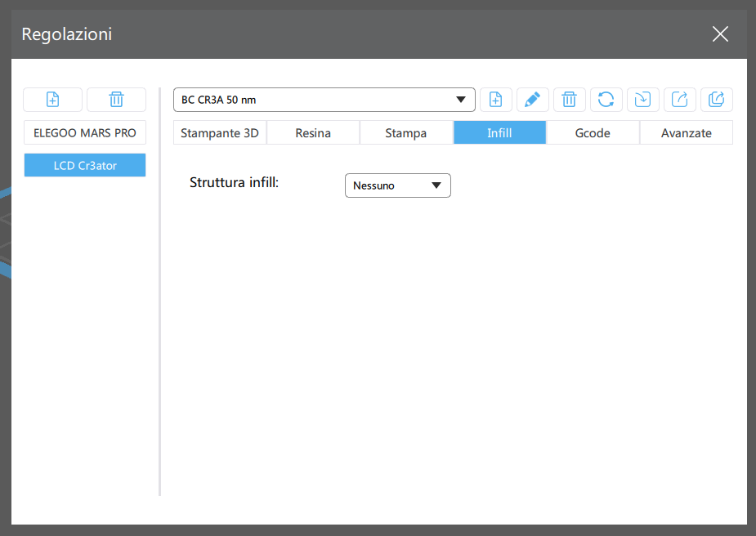This screenshot has width=756, height=536.
Task: Add a new printer with the plus-page icon
Action: coord(52,100)
